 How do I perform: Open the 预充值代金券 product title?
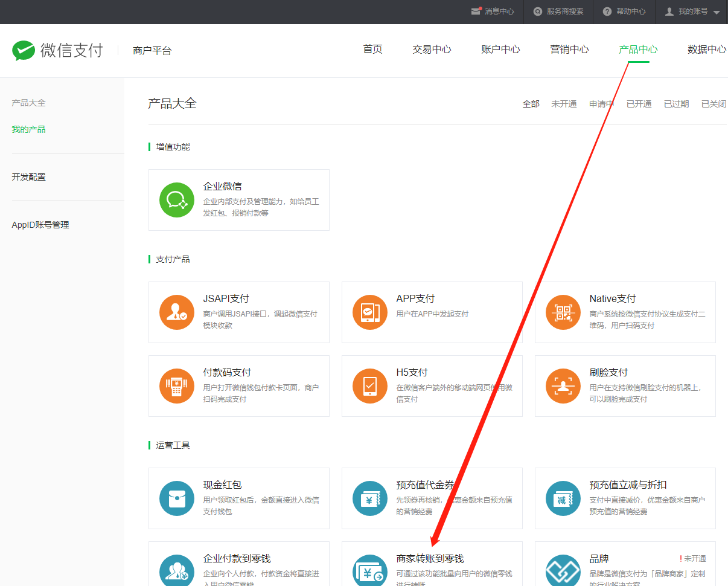(x=426, y=485)
